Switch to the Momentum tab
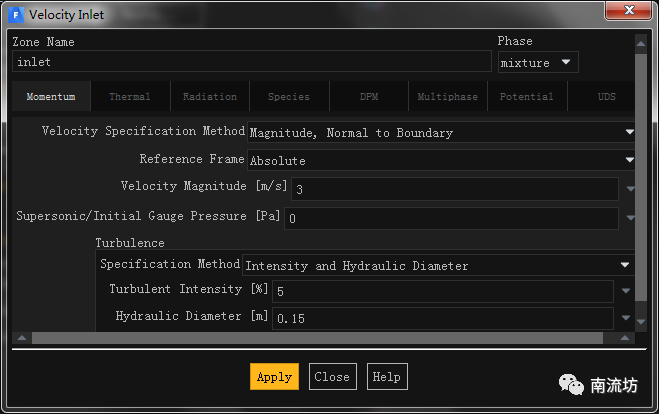 click(x=51, y=97)
